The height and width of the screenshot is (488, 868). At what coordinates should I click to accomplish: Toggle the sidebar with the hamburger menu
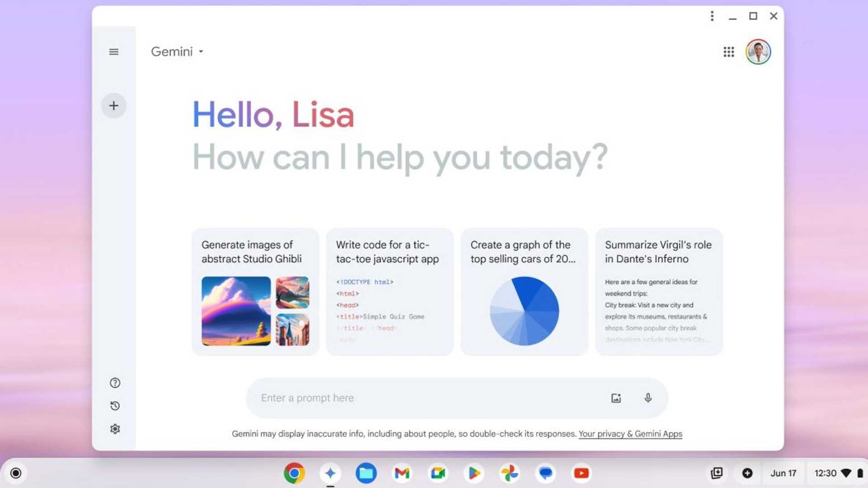click(113, 52)
